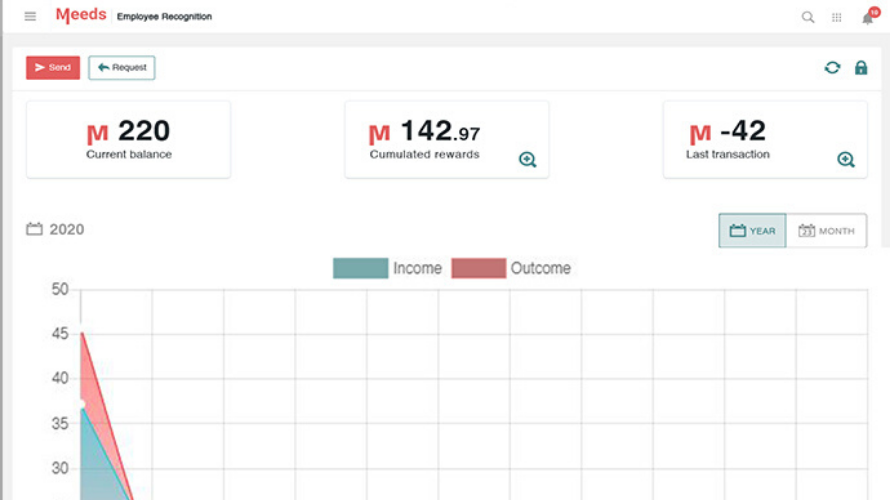Switch chart to Month view
The height and width of the screenshot is (500, 890).
point(826,230)
